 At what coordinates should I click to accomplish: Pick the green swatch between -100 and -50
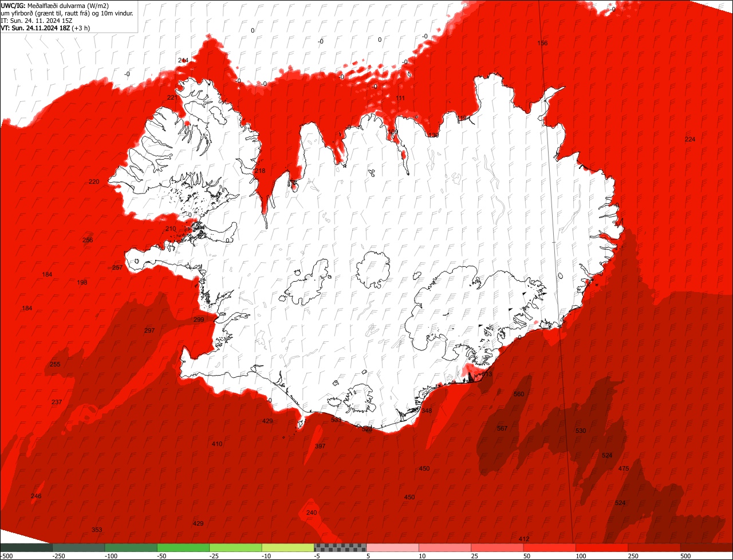(131, 547)
